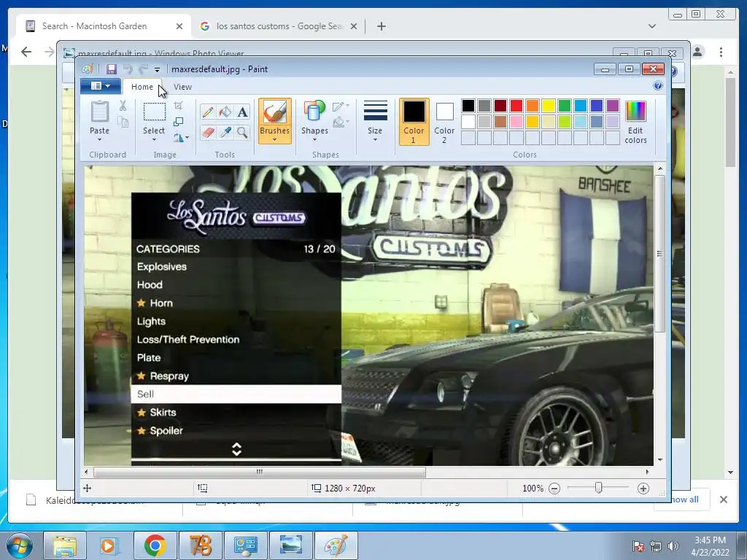Screen dimensions: 747x560
Task: Select the Fill with color bucket tool
Action: [225, 112]
